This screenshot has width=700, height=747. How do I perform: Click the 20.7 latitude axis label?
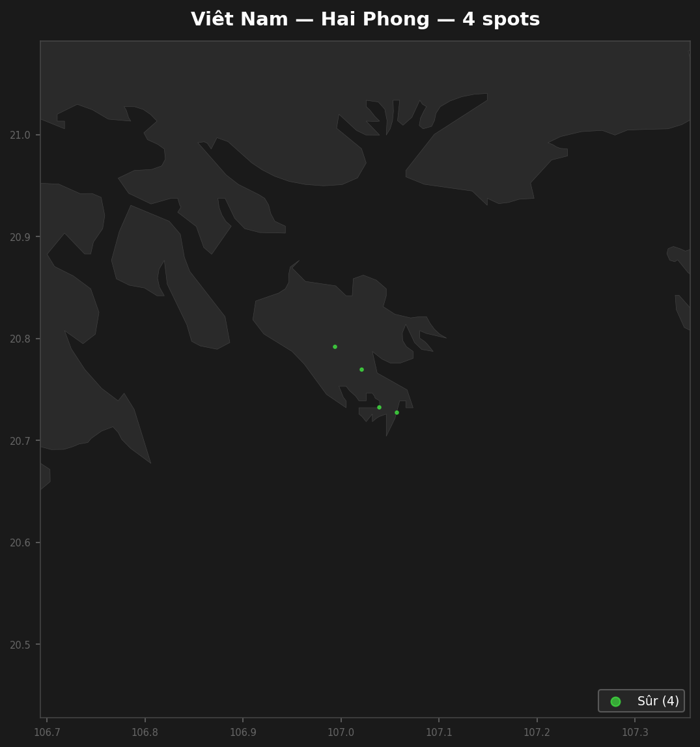point(20,441)
